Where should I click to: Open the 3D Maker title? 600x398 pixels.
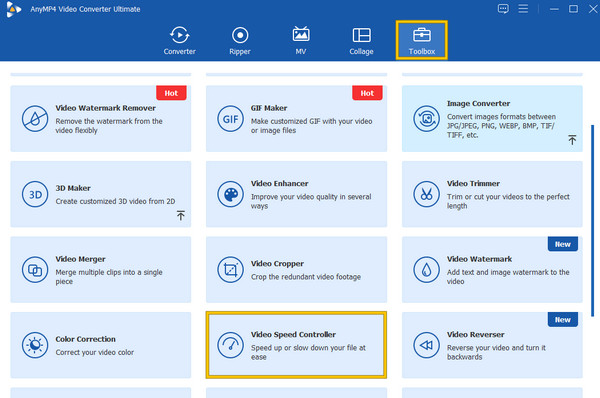point(73,188)
